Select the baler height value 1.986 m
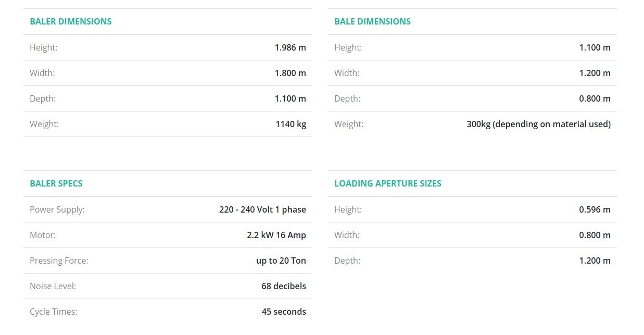This screenshot has height=335, width=644. (290, 47)
